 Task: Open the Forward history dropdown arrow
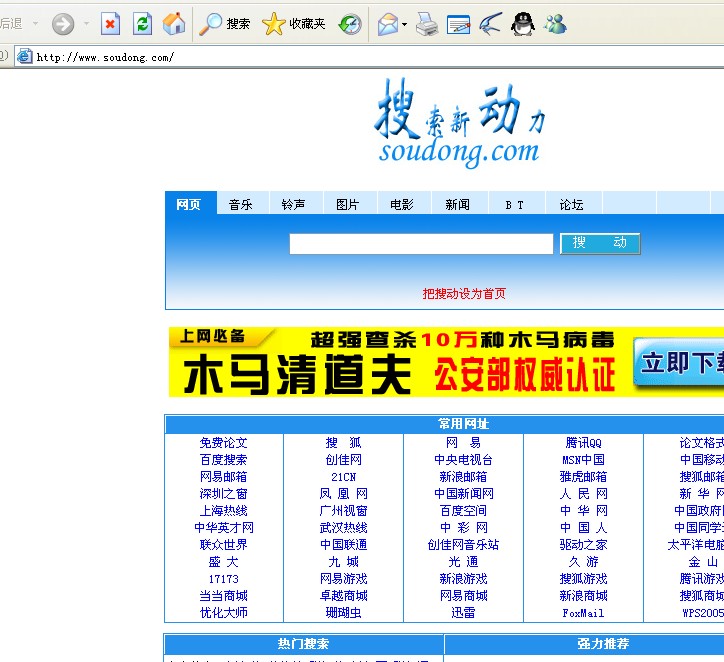coord(86,24)
